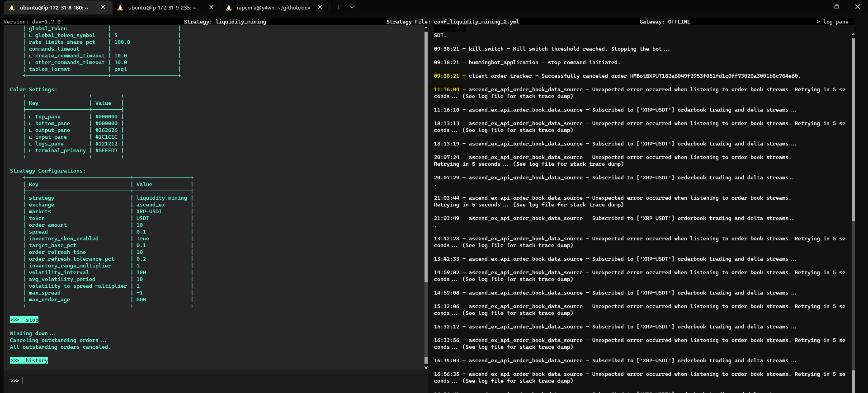Click Strategy: liquidity_mining header text
This screenshot has width=868, height=393.
tap(225, 22)
